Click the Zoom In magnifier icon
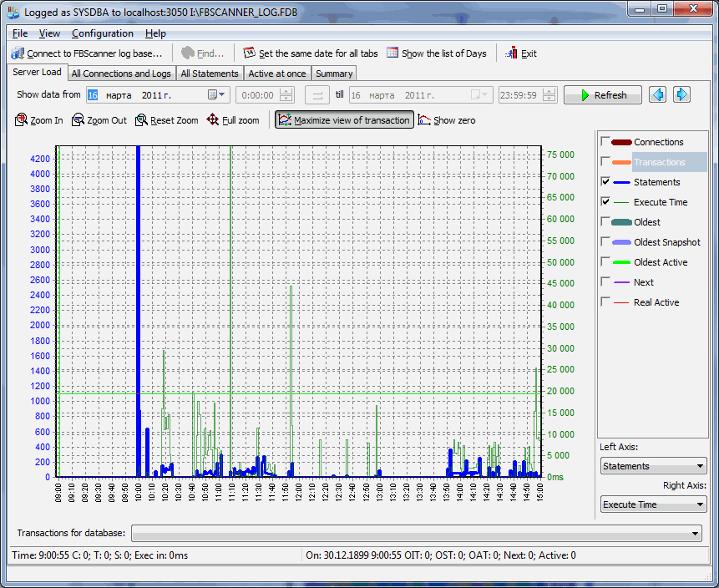This screenshot has width=719, height=588. point(22,120)
